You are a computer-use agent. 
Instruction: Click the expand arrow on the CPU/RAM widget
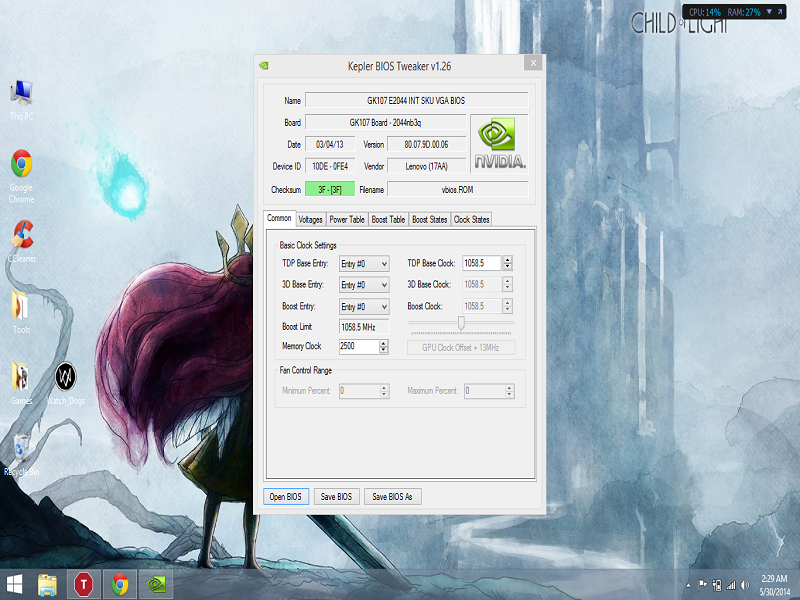pyautogui.click(x=780, y=12)
